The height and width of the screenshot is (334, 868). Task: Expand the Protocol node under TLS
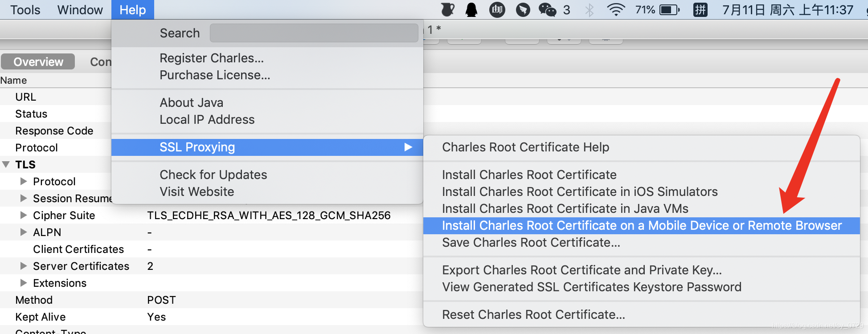[x=24, y=181]
